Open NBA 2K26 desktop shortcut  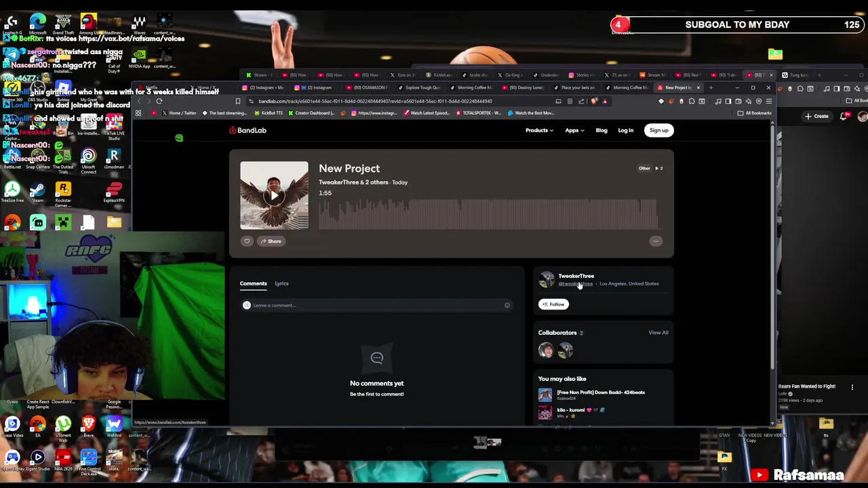(63, 461)
